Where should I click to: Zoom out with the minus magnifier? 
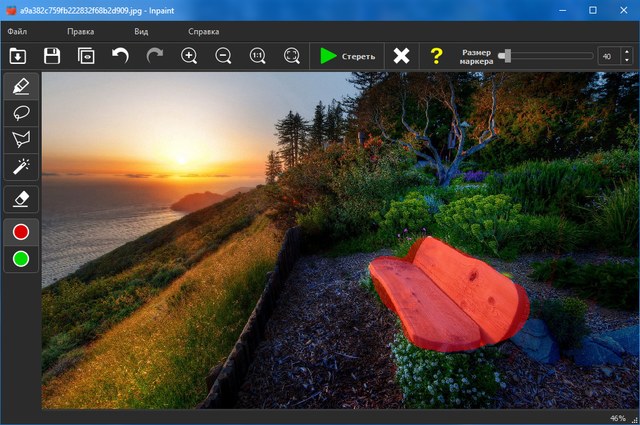tap(223, 56)
